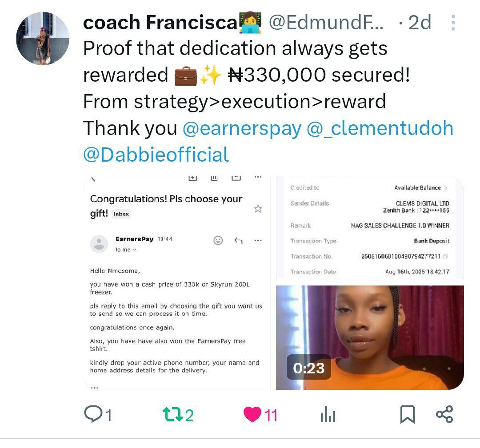Screen dimensions: 480x448
Task: View tweet analytics bar chart icon
Action: pos(328,415)
